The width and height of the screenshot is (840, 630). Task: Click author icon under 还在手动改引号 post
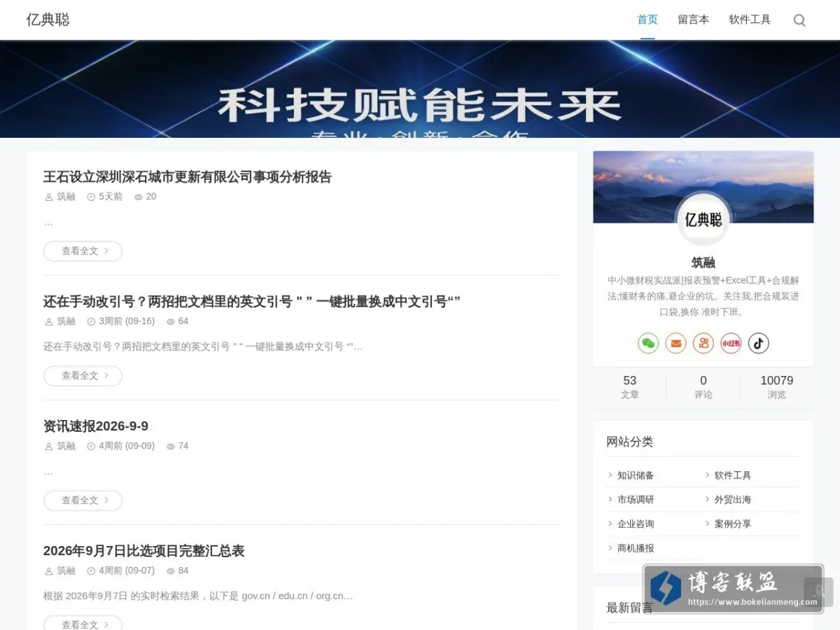point(48,322)
